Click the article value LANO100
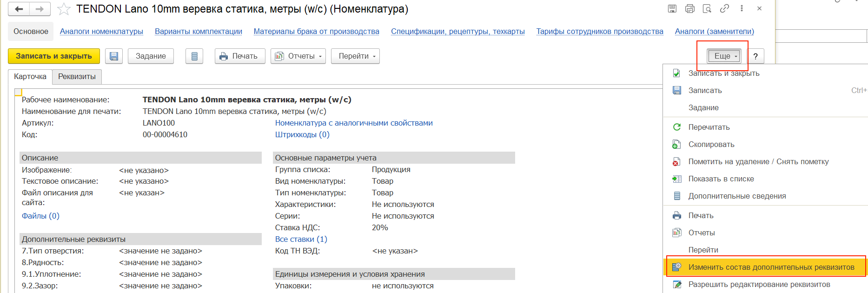Screen dimensions: 868x293 [x=159, y=123]
